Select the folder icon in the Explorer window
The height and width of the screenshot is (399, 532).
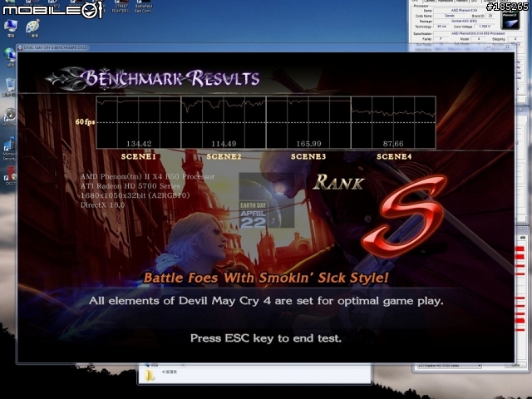150,374
